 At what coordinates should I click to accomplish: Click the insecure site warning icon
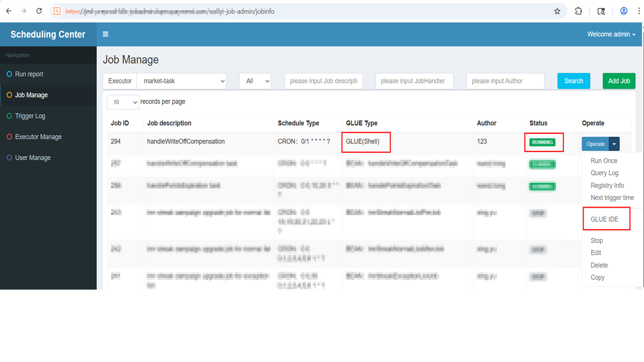coord(57,11)
